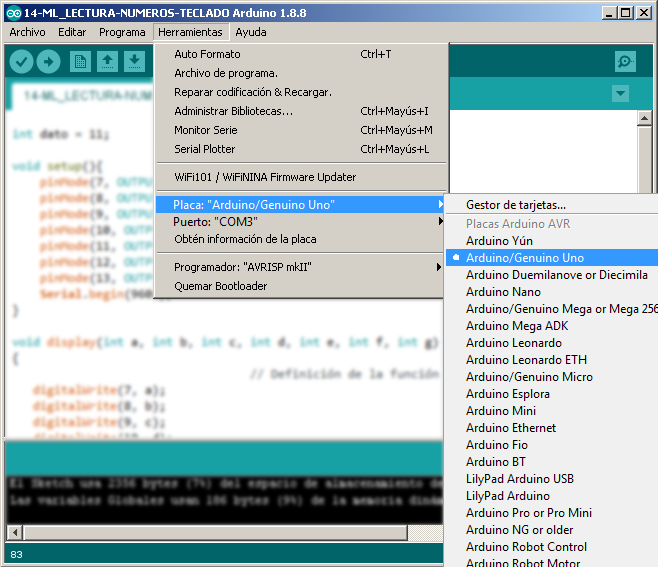Select Arduino Duemilanove or Diecimila board
Screen dimensions: 658x567
551,275
